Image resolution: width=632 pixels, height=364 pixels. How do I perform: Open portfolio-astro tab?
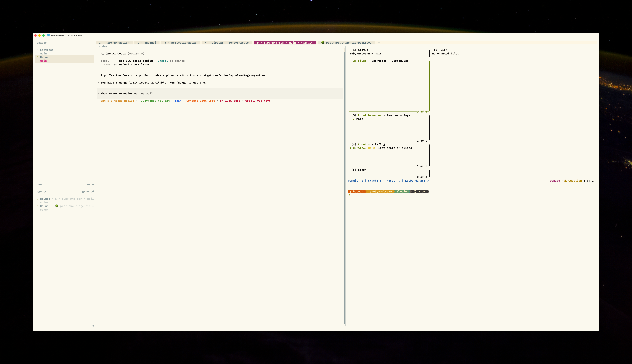180,43
